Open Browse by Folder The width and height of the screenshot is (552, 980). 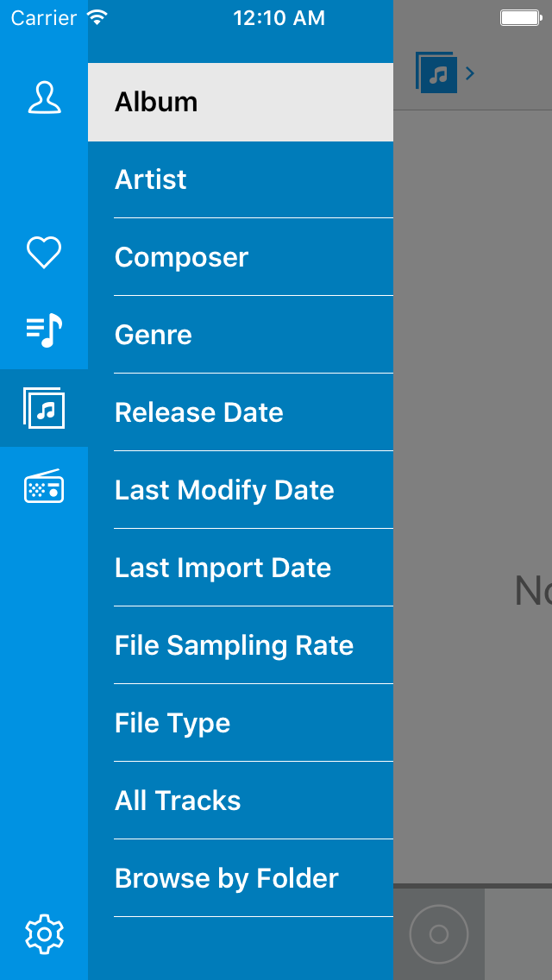pyautogui.click(x=240, y=878)
